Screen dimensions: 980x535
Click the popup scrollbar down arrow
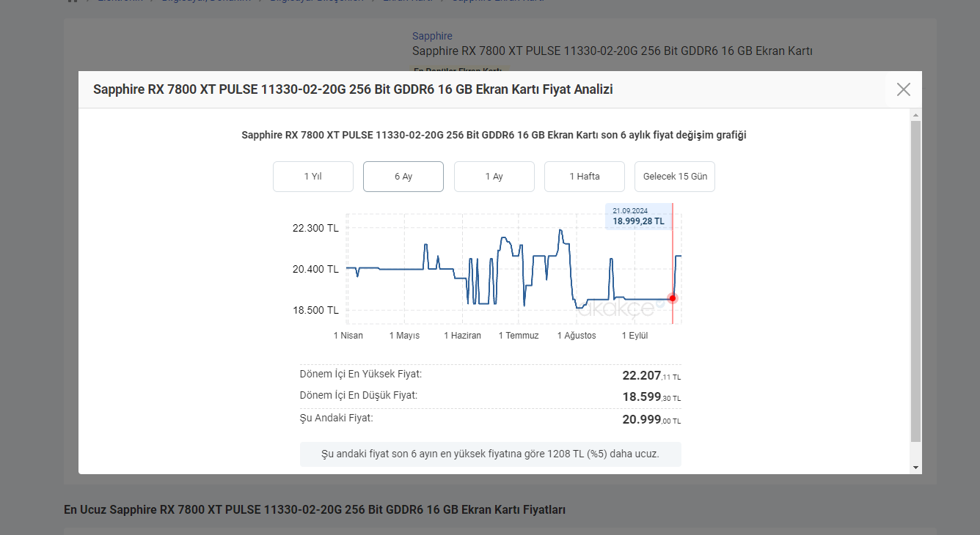[915, 468]
